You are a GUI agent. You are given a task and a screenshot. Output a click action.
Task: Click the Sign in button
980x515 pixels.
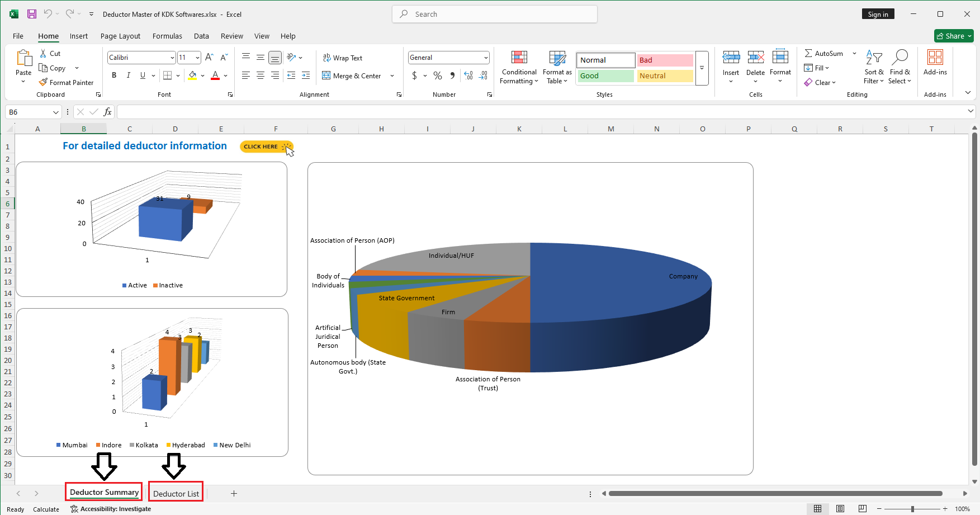[878, 14]
